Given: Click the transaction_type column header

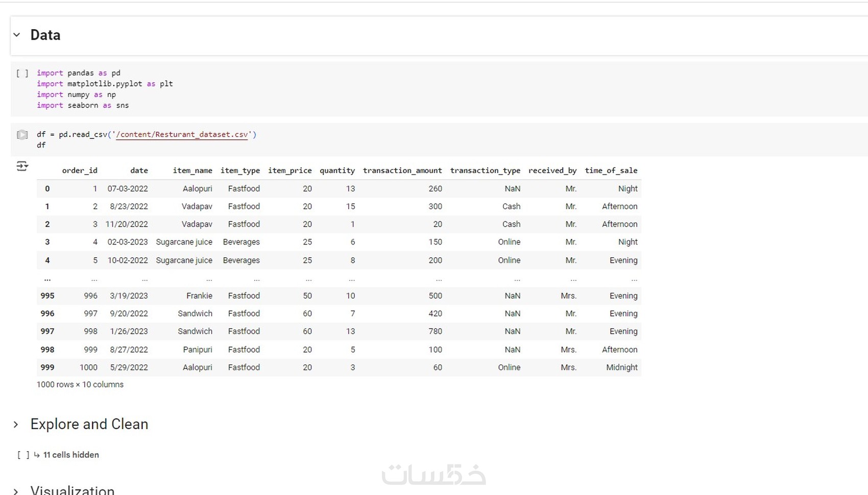Looking at the screenshot, I should pyautogui.click(x=485, y=170).
